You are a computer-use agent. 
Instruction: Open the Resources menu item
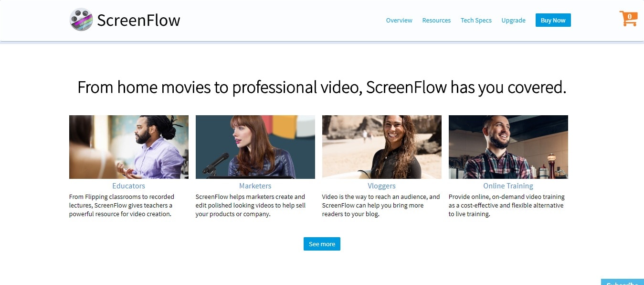(436, 20)
